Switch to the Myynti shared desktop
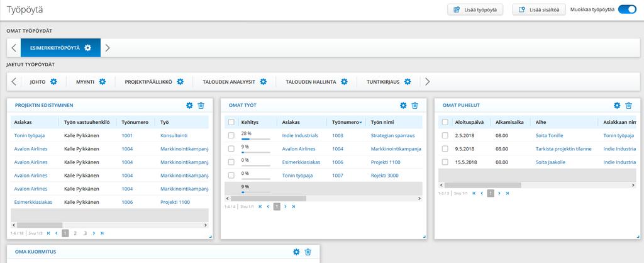This screenshot has width=644, height=263. point(85,82)
